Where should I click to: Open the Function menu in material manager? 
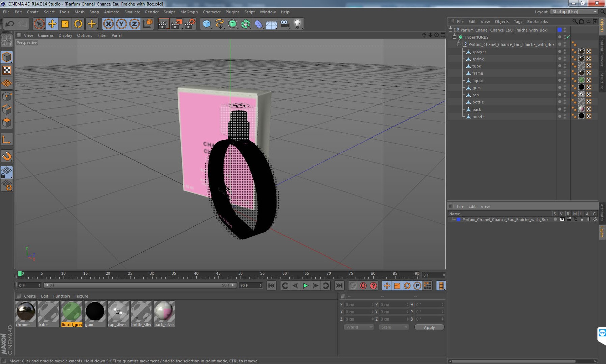point(61,296)
